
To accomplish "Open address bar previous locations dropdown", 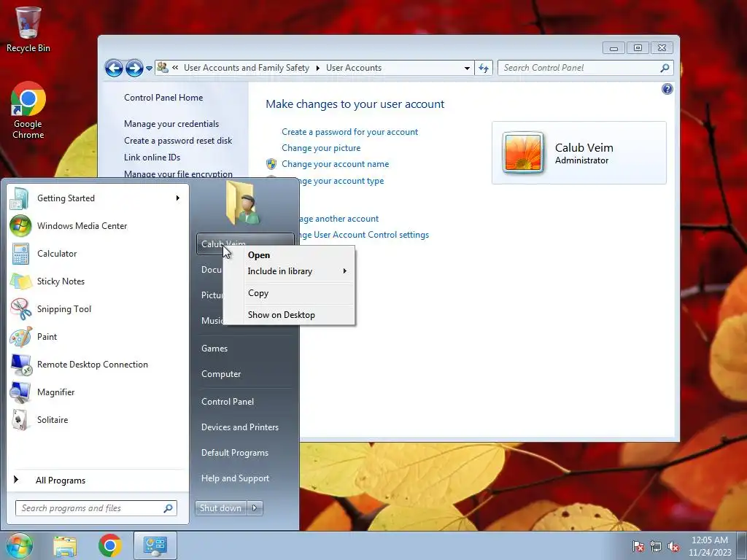I will pyautogui.click(x=467, y=68).
